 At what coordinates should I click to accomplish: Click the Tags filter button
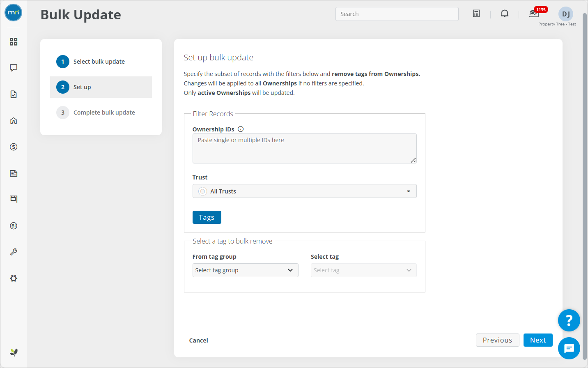207,217
